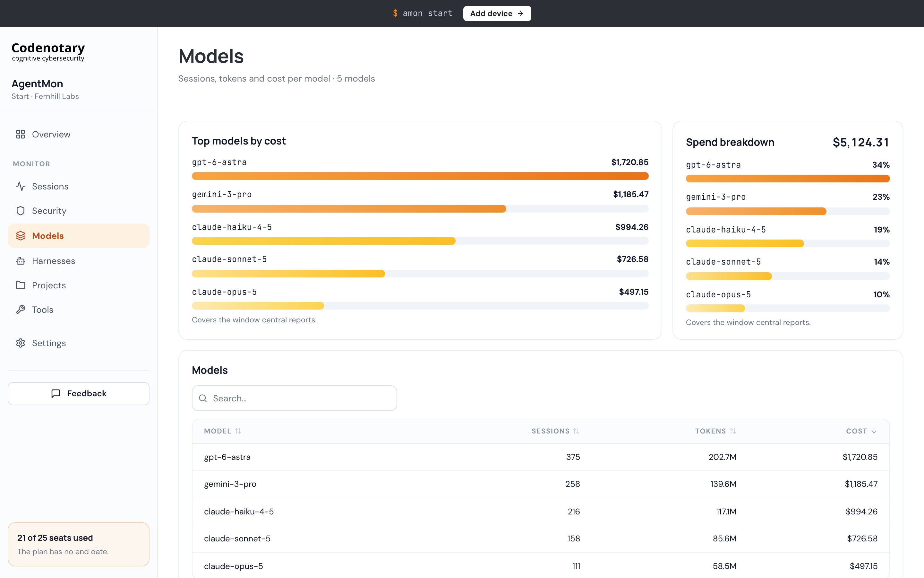
Task: Click the $497.15 cost cell in table
Action: (x=863, y=566)
